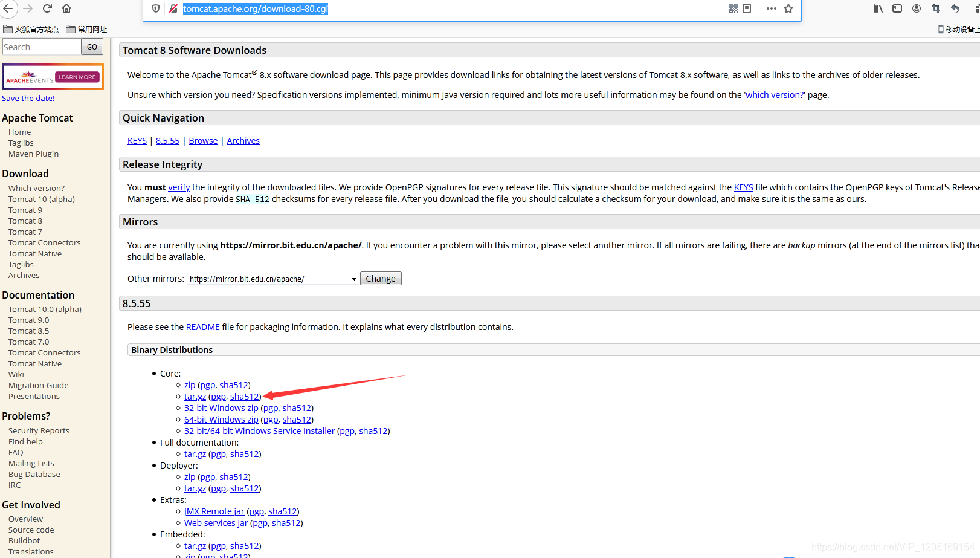Open KEYS link in Release Integrity text
This screenshot has height=558, width=980.
tap(743, 187)
